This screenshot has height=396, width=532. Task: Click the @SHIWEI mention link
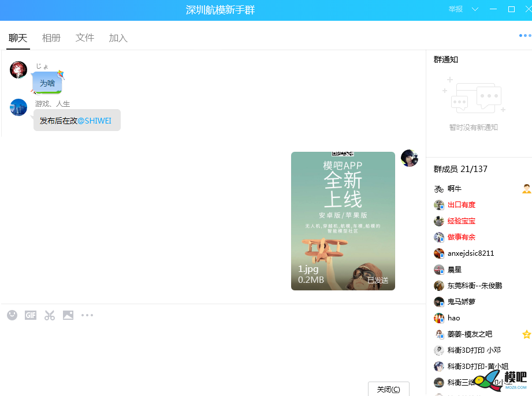click(x=94, y=121)
